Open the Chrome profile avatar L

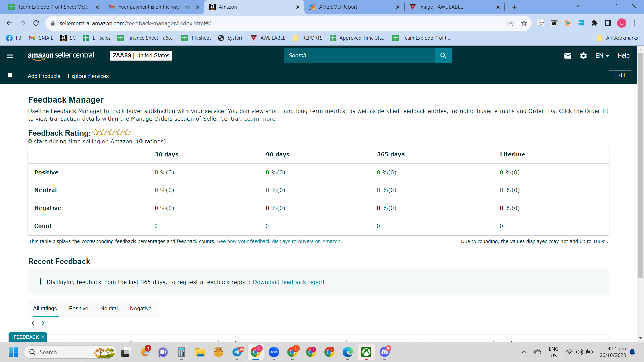pyautogui.click(x=621, y=23)
